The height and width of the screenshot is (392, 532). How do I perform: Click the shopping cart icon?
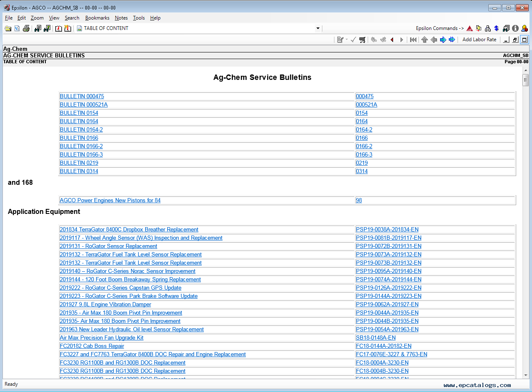coord(362,40)
